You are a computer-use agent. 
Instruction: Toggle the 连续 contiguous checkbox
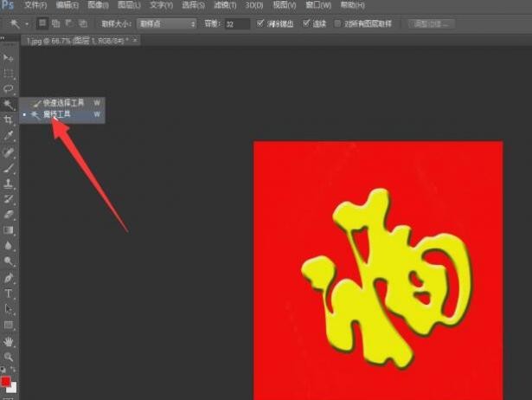[x=306, y=24]
